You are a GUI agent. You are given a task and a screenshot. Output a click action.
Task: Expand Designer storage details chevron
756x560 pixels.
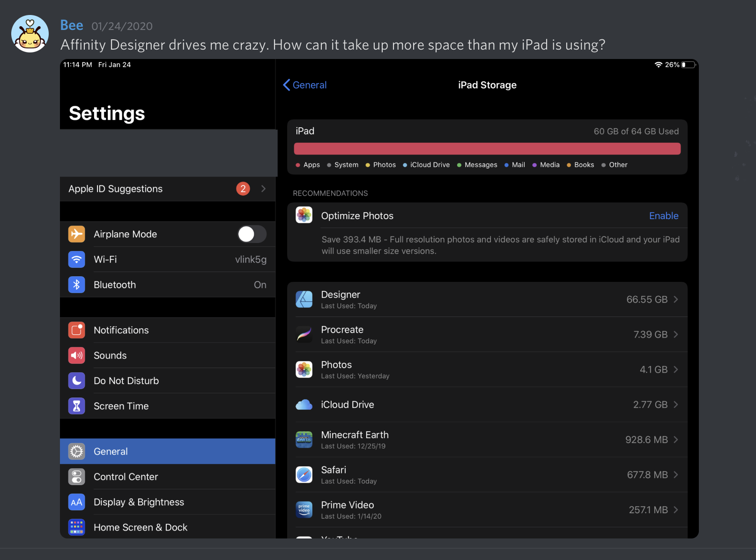(x=676, y=299)
